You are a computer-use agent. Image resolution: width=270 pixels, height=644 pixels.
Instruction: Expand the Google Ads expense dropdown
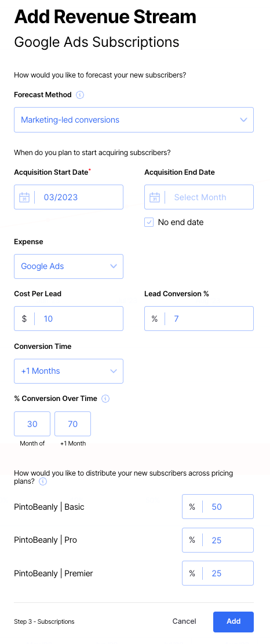coord(68,266)
